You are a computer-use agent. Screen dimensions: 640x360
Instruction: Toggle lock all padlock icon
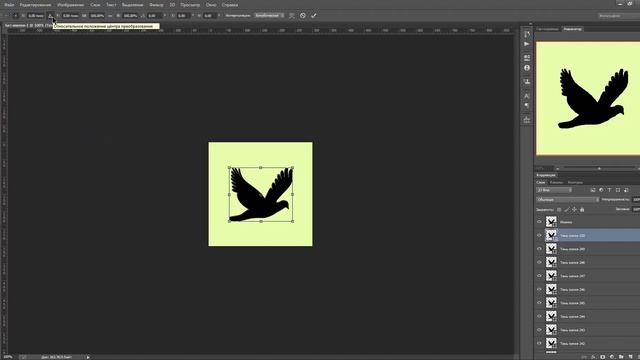click(582, 209)
